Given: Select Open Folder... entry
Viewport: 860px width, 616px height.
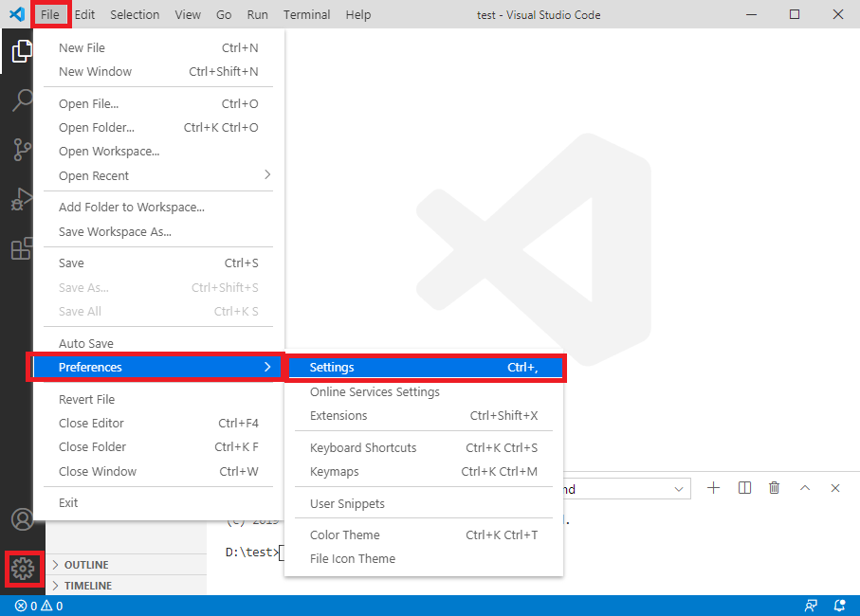Looking at the screenshot, I should point(158,128).
